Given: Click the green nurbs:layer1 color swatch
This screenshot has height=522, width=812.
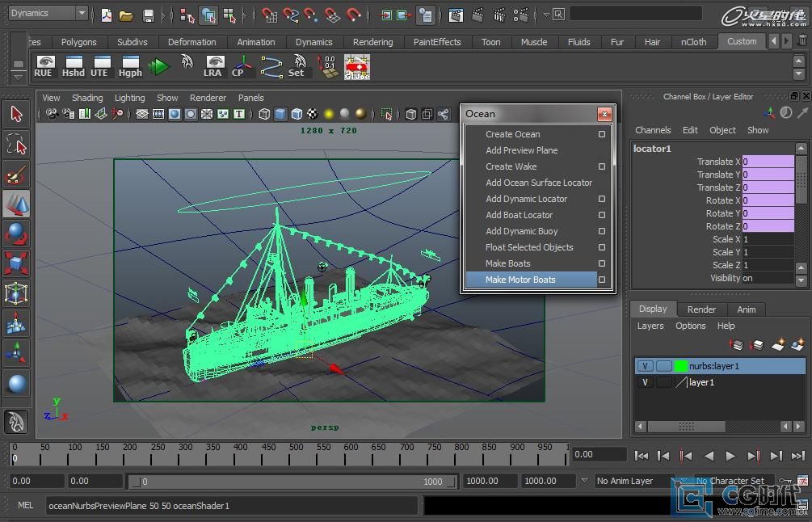Looking at the screenshot, I should pyautogui.click(x=680, y=366).
